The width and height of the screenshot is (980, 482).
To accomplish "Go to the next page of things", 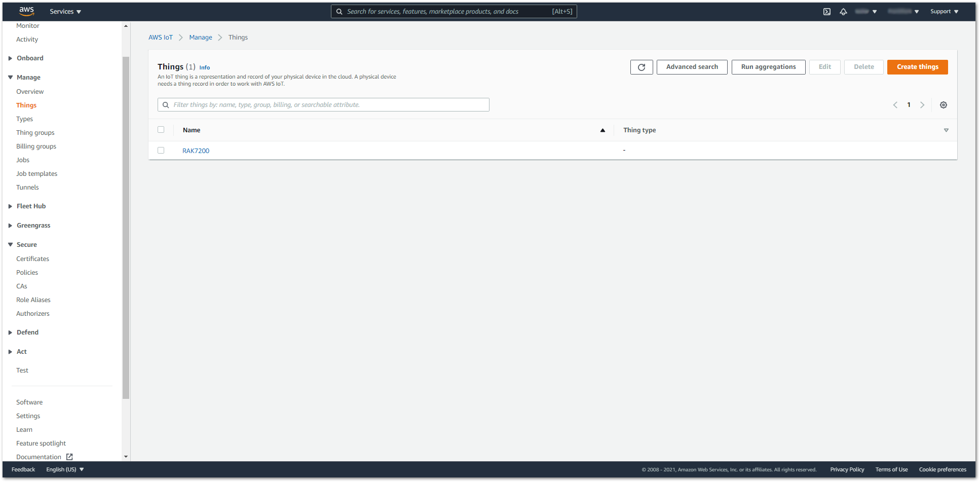I will [922, 105].
